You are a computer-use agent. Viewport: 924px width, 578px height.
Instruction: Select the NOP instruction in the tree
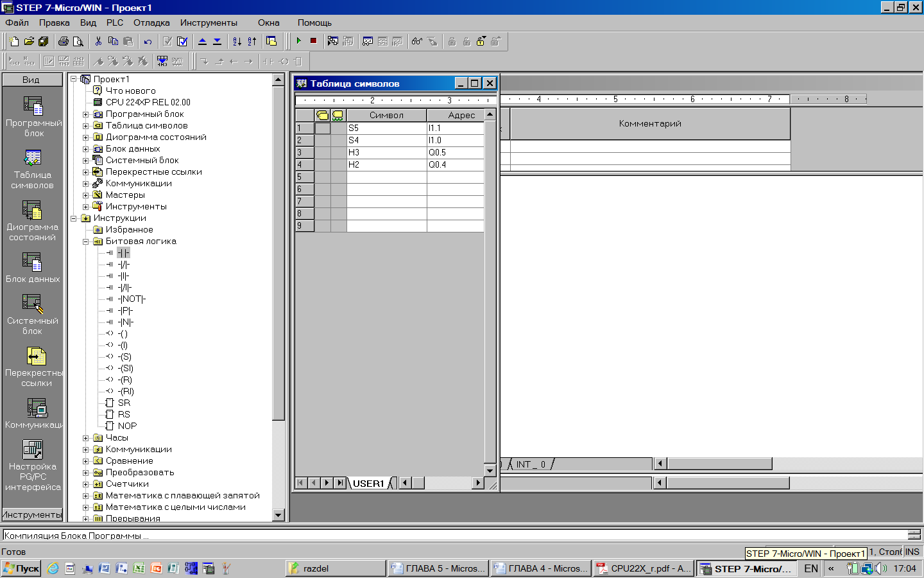point(127,426)
